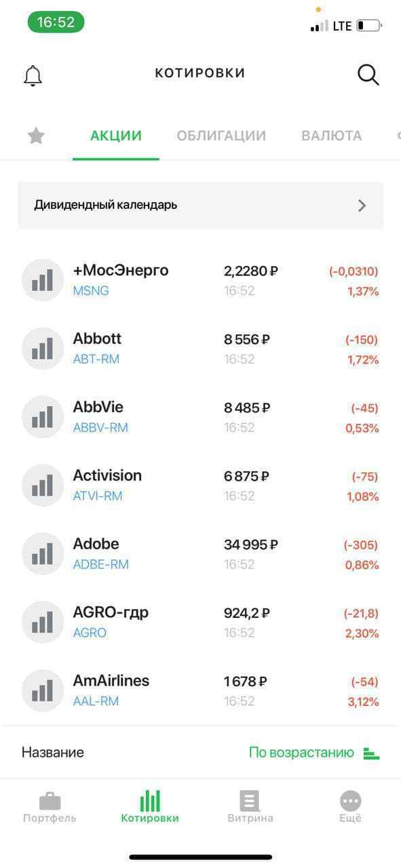Click the ascending sort bars icon

click(x=371, y=753)
